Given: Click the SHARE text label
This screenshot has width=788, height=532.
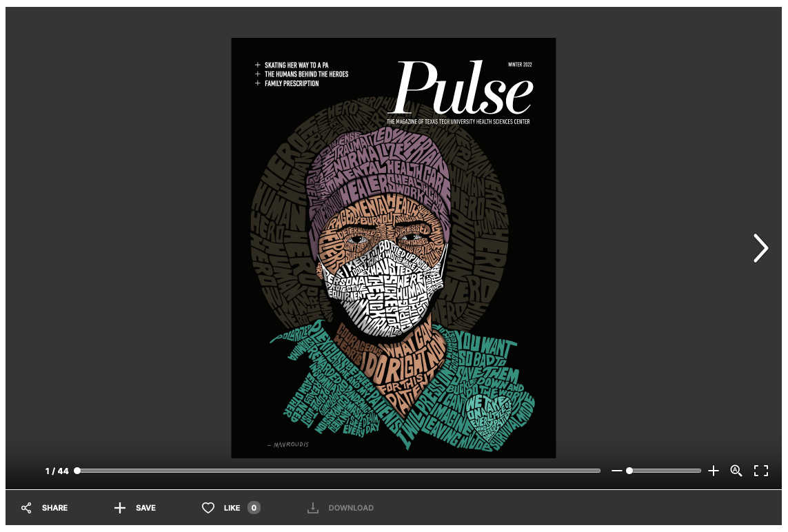Looking at the screenshot, I should (54, 508).
